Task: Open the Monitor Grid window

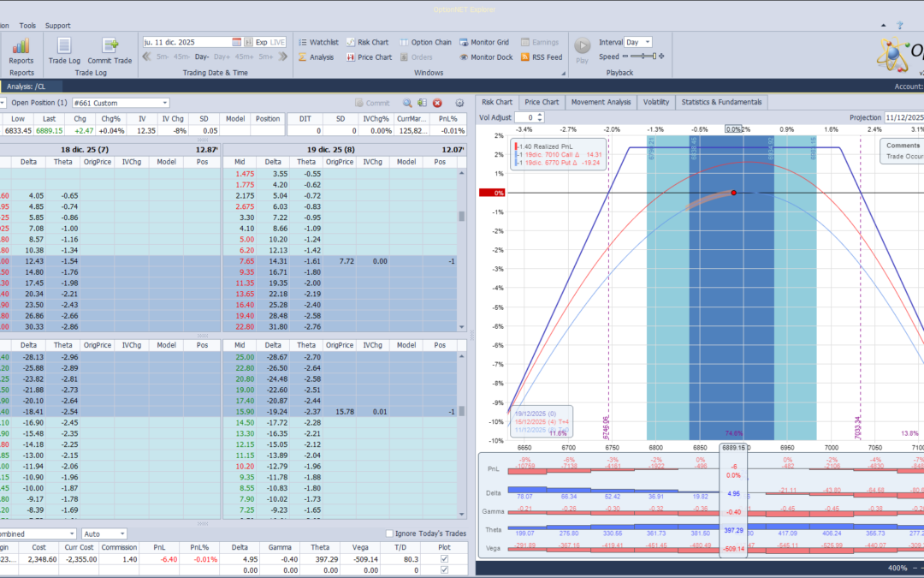Action: 484,43
